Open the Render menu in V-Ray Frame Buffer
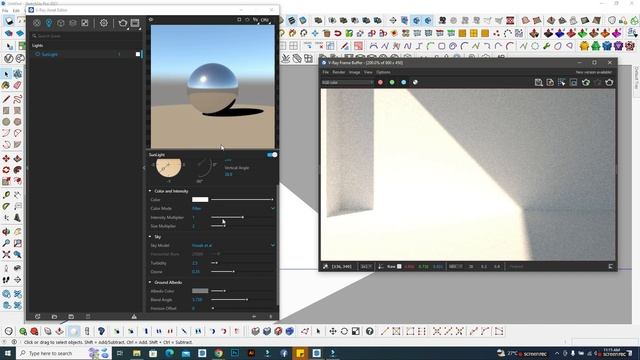Screen dimensions: 640x360 (339, 72)
